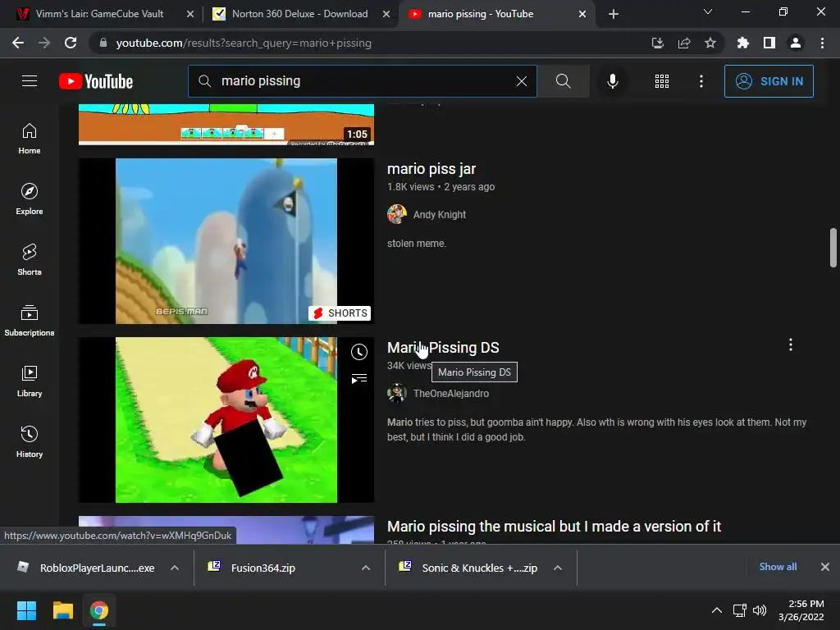Switch to Vimm's Lair GameCube Vault tab

tap(99, 14)
